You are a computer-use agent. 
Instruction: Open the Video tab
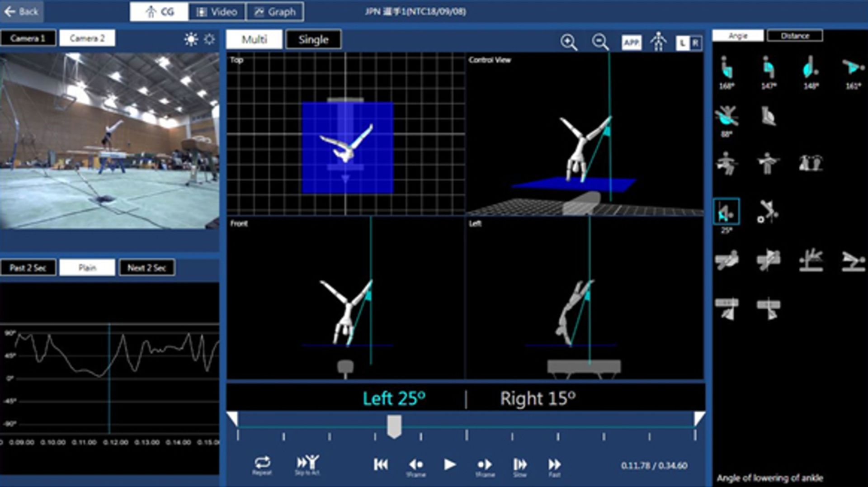click(x=217, y=12)
